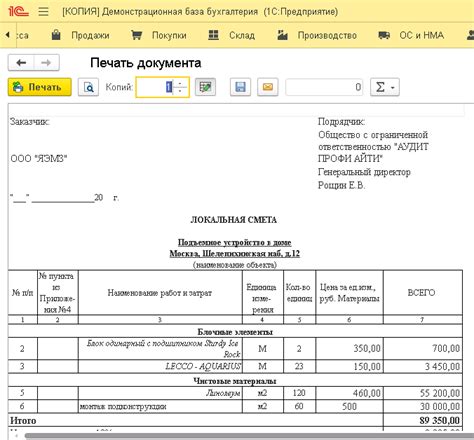474x440 pixels.
Task: Click the Рощин Е.В. name text
Action: point(341,185)
